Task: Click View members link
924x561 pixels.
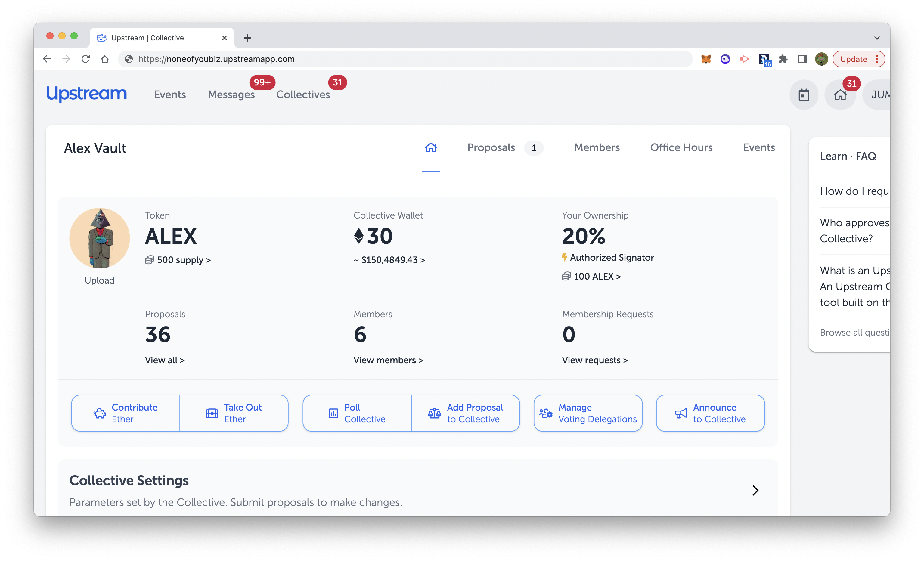Action: (388, 360)
